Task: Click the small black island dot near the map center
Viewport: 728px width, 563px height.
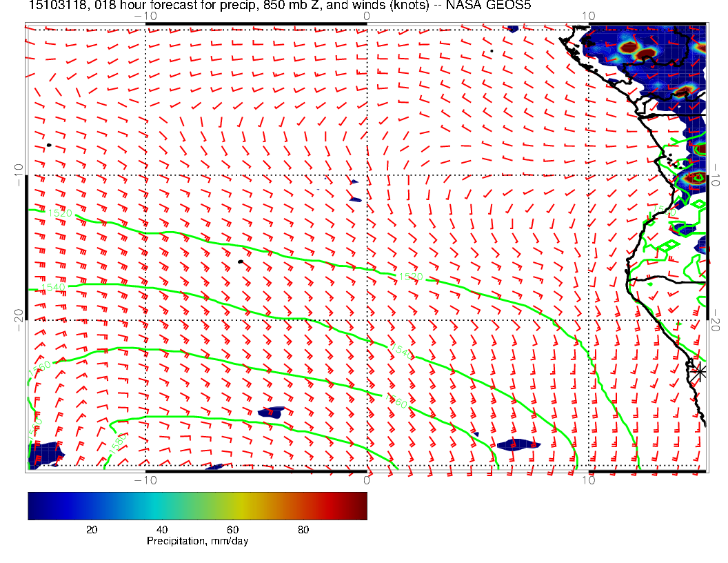Action: click(x=240, y=261)
